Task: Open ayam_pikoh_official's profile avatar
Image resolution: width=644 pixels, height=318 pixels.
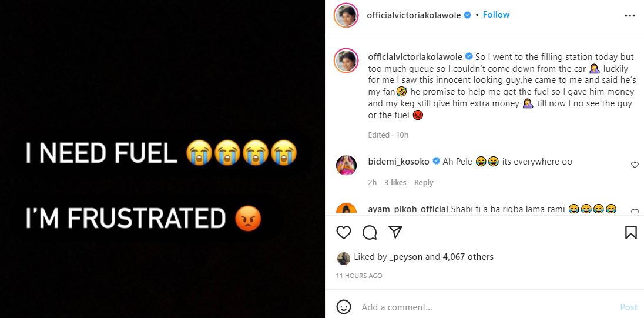Action: tap(346, 210)
